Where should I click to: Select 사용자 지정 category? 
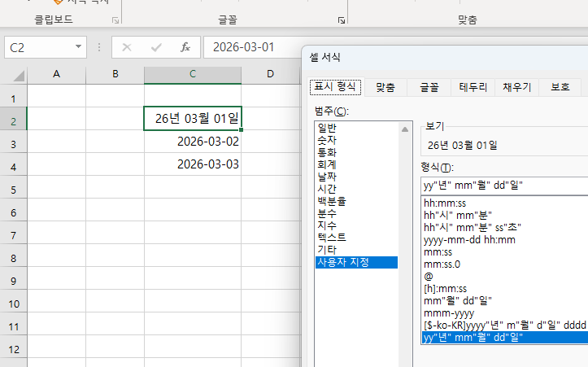click(x=356, y=262)
